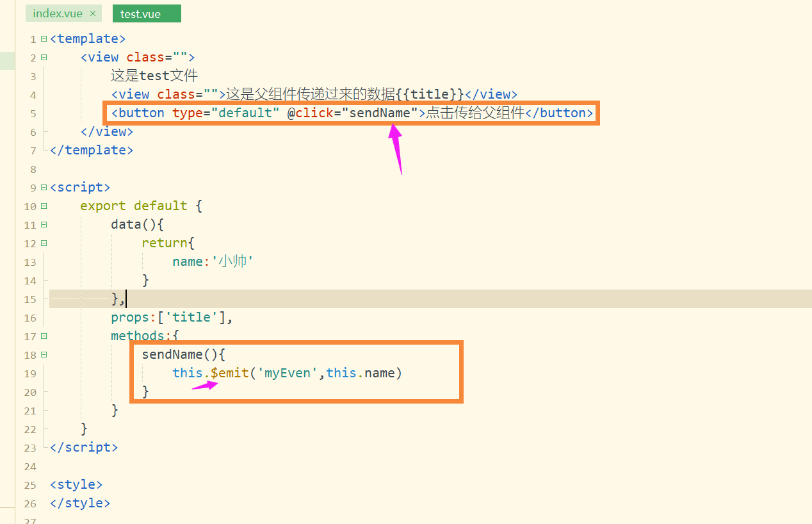Collapse the outer view block on line 2
The width and height of the screenshot is (812, 524).
(x=44, y=58)
